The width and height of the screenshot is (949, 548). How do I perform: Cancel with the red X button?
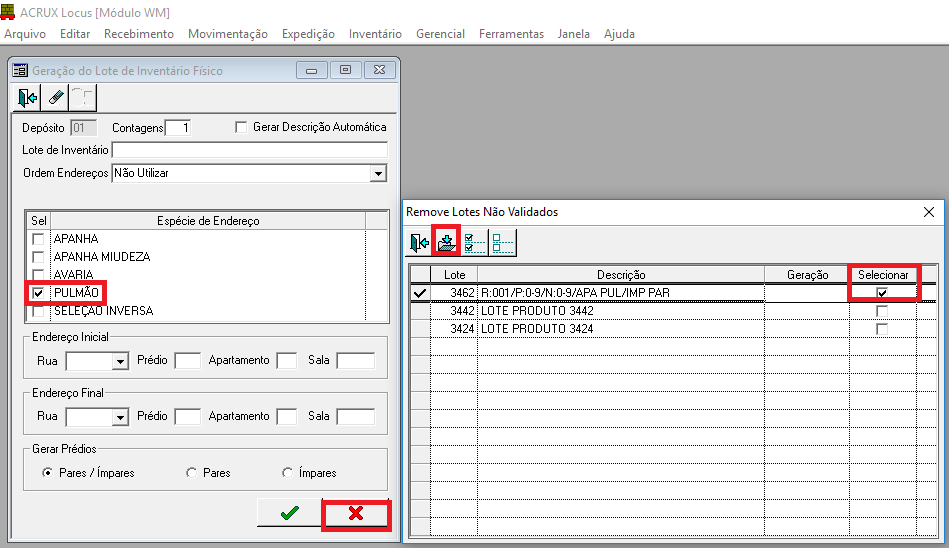click(356, 513)
